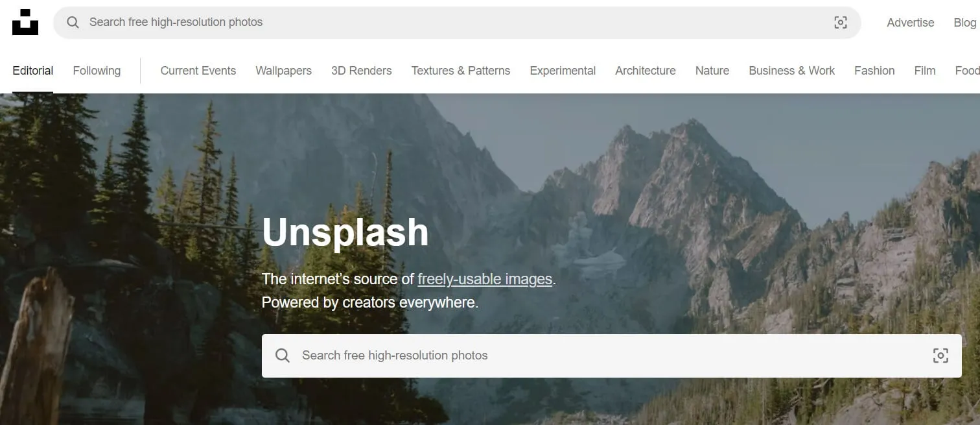Open the Advertise link
Image resolution: width=980 pixels, height=425 pixels.
[x=910, y=23]
